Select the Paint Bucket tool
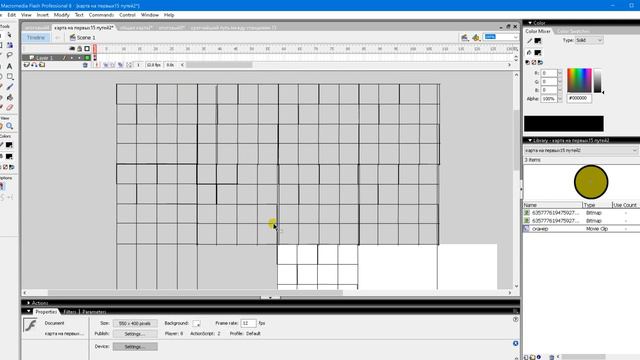640x360 pixels. click(10, 97)
